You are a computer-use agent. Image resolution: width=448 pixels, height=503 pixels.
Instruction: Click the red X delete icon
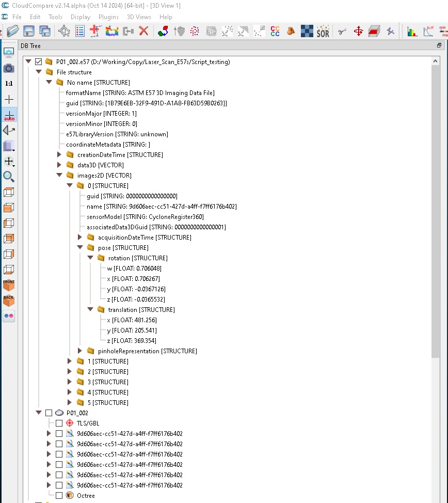click(x=143, y=31)
